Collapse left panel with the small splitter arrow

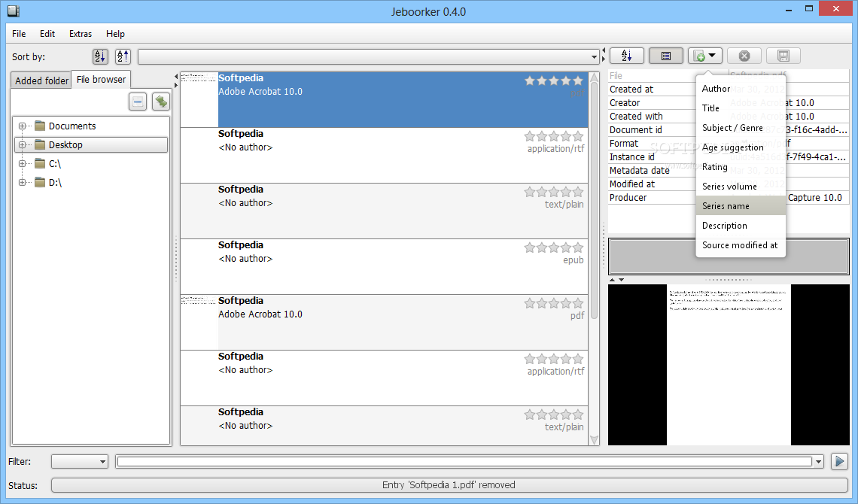pyautogui.click(x=176, y=76)
